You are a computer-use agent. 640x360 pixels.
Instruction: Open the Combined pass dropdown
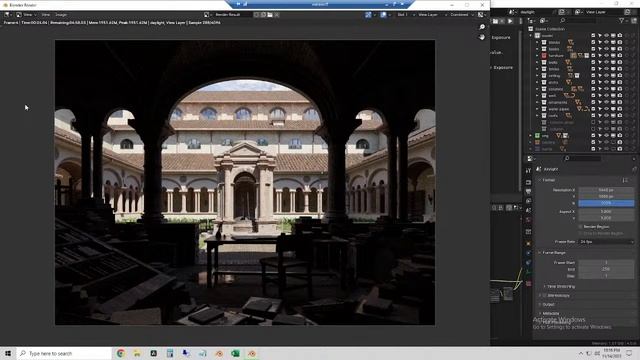(462, 15)
